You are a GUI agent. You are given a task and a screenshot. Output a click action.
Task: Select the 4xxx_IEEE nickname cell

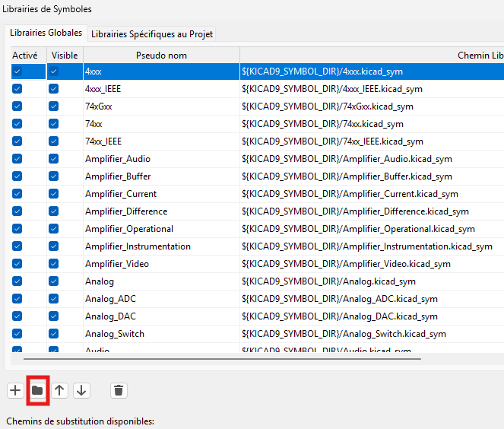(161, 89)
